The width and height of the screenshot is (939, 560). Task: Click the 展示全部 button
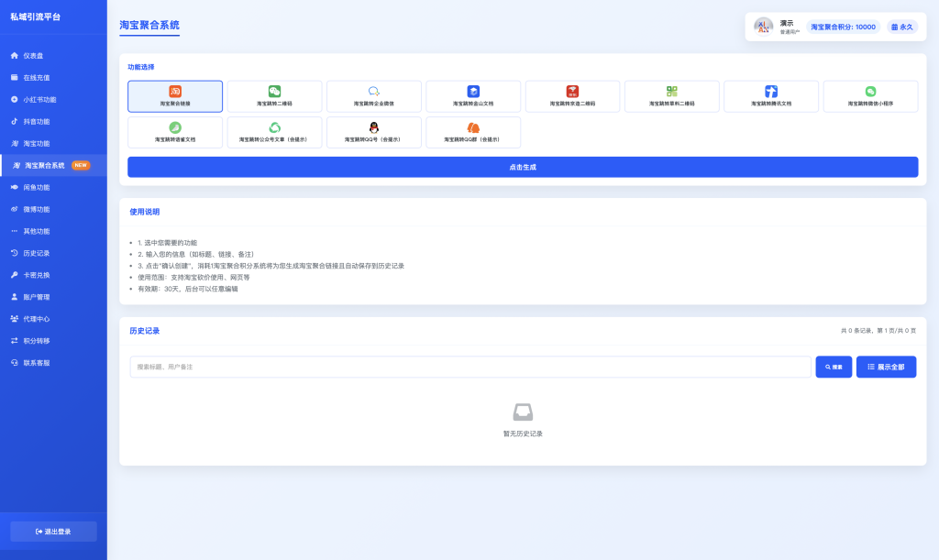tap(886, 367)
